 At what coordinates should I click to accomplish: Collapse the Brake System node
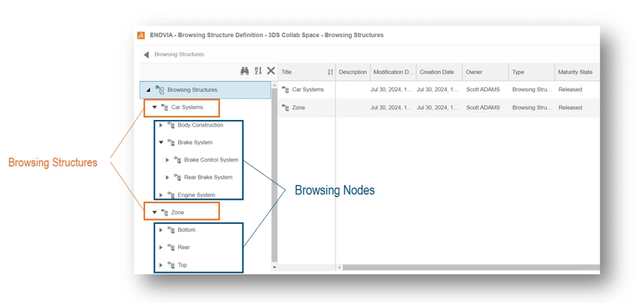pos(162,143)
